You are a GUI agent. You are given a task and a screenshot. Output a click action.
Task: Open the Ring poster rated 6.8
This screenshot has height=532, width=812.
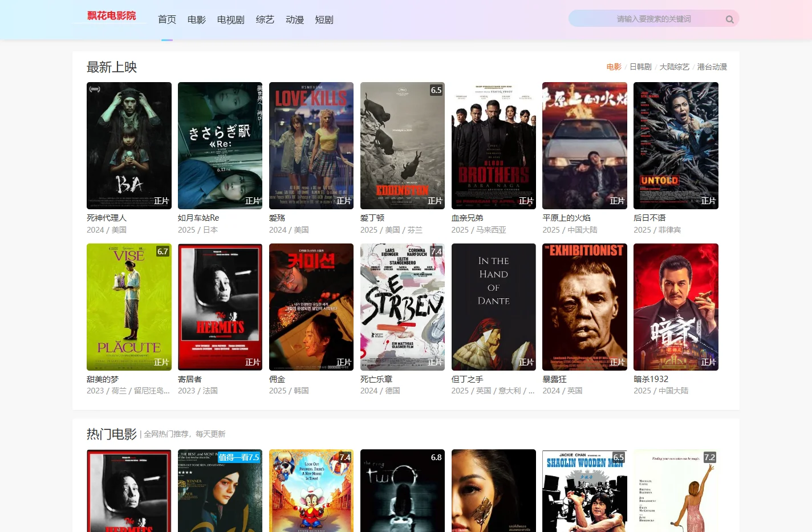(403, 491)
